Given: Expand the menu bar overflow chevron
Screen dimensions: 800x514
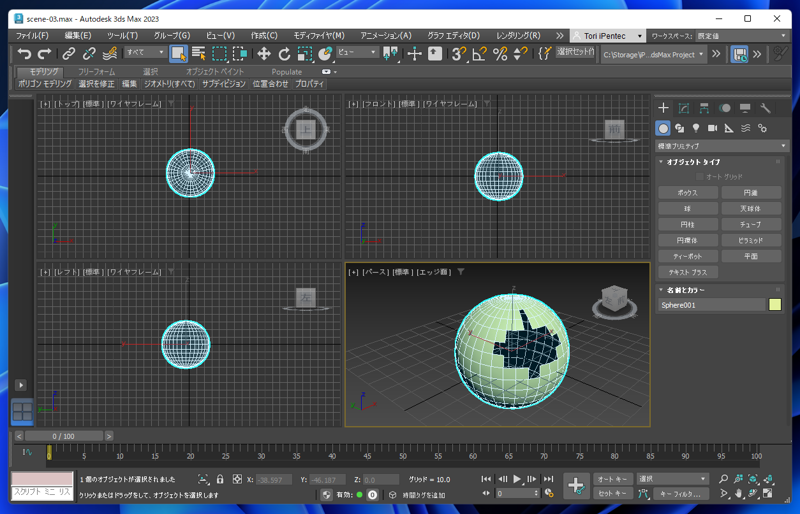Looking at the screenshot, I should click(x=560, y=36).
